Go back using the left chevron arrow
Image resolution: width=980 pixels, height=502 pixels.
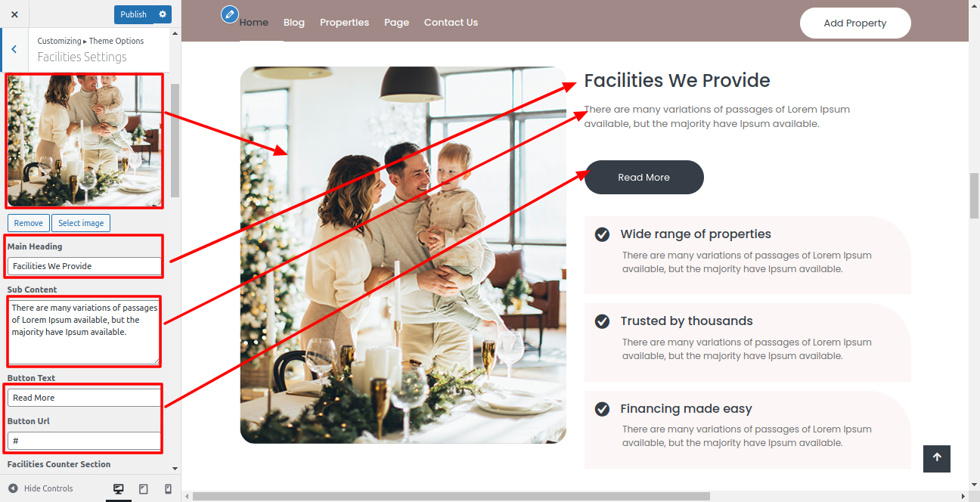14,49
